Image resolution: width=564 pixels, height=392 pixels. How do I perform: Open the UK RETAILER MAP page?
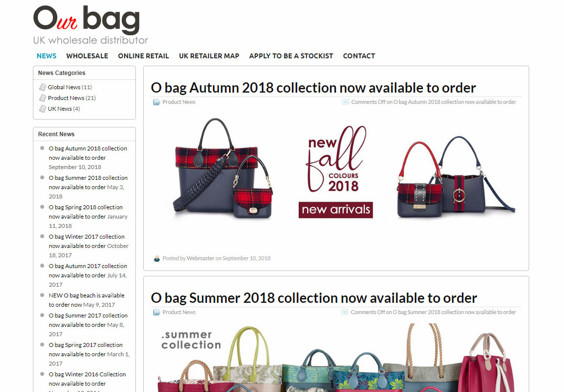click(x=209, y=56)
